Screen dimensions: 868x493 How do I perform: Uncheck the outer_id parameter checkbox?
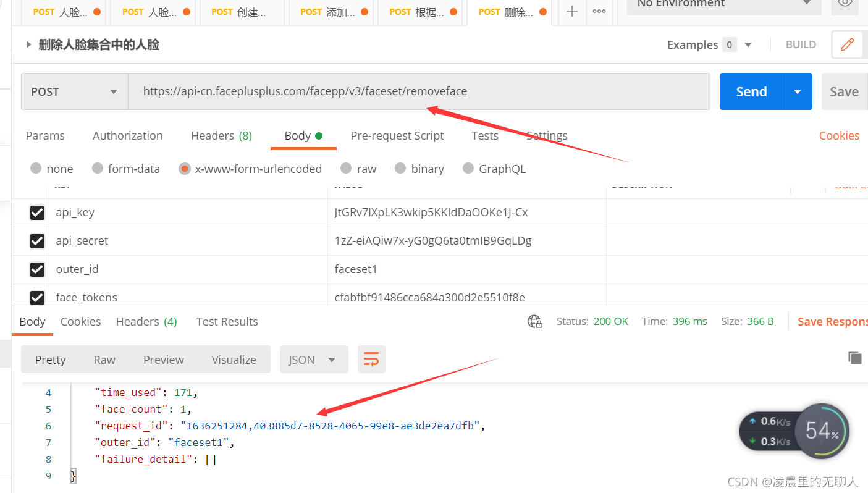point(37,269)
